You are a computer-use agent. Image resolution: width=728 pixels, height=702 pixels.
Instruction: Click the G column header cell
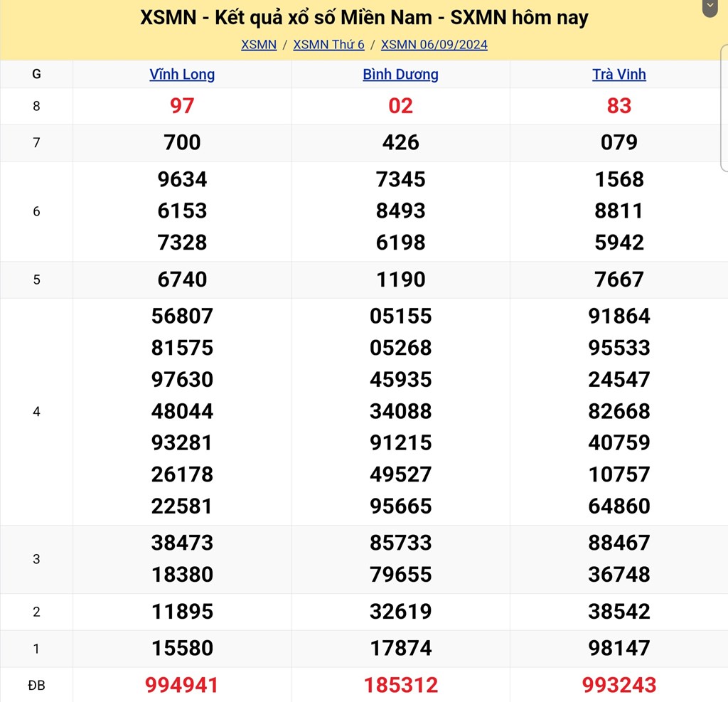coord(36,74)
